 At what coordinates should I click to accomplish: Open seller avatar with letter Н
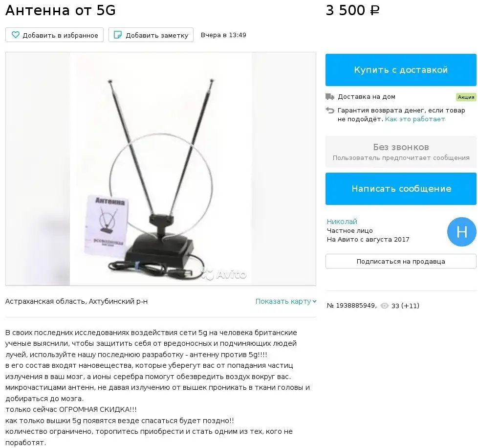461,232
